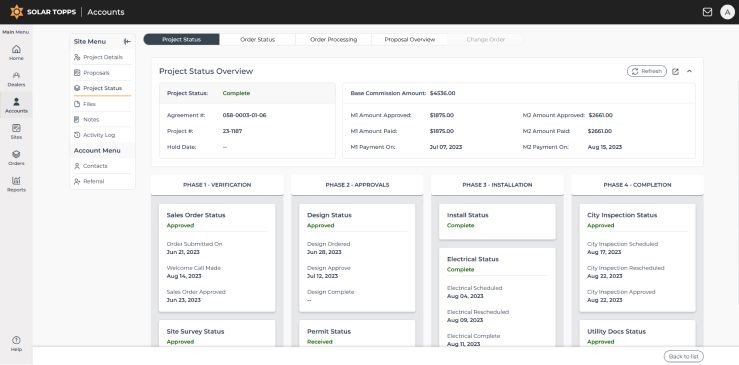Viewport: 739px width, 365px height.
Task: Open Sites in the main menu
Action: point(16,131)
